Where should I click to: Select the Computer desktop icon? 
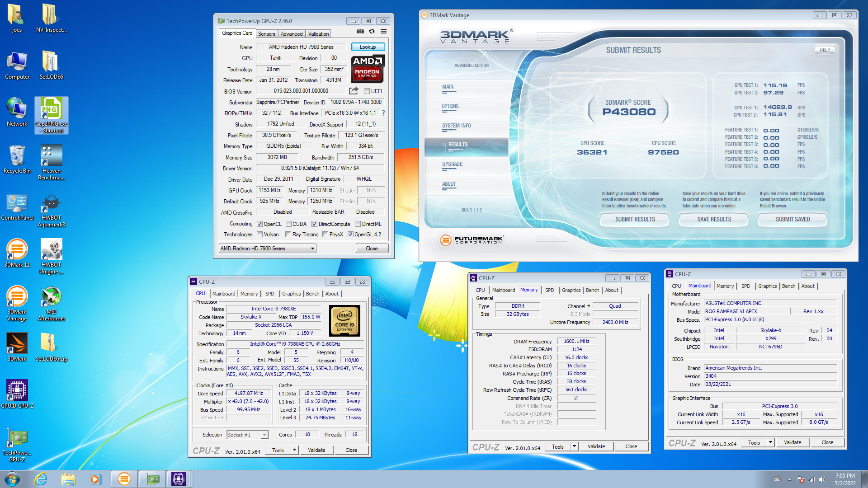(x=17, y=66)
